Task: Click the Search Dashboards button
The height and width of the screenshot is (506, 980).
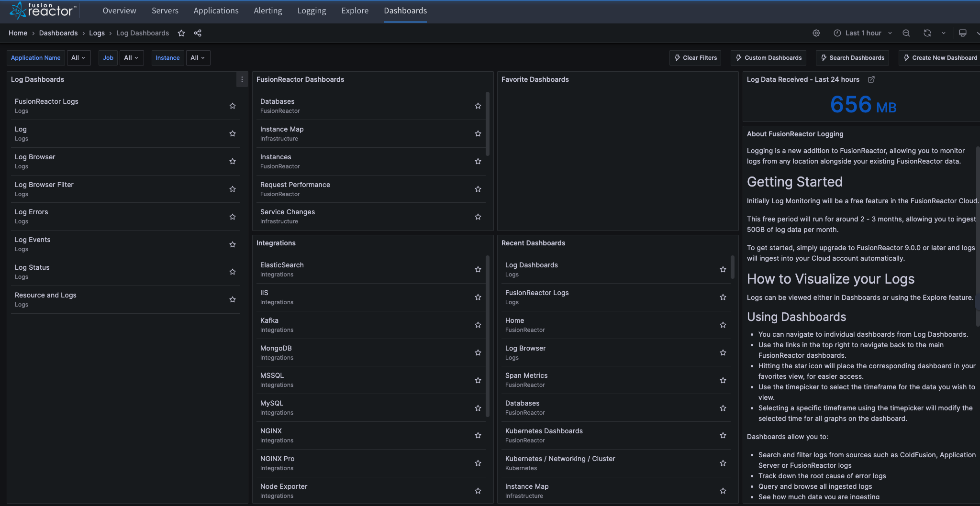Action: click(852, 58)
